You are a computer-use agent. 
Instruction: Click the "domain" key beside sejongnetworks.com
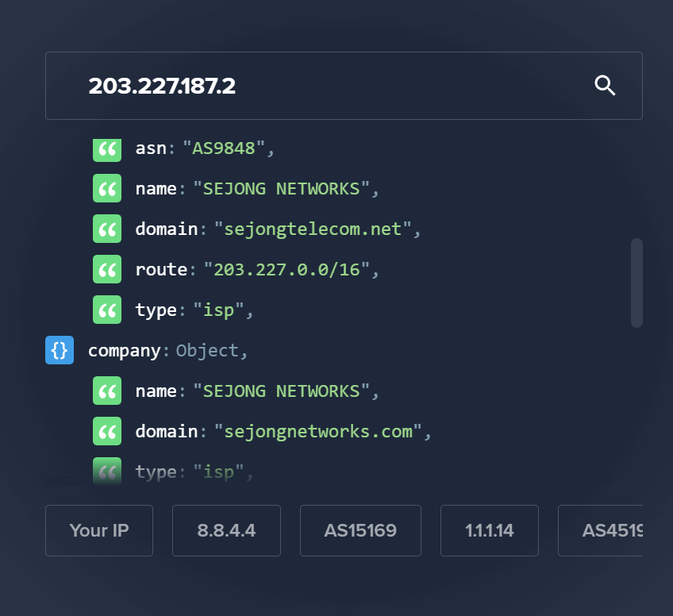(167, 431)
